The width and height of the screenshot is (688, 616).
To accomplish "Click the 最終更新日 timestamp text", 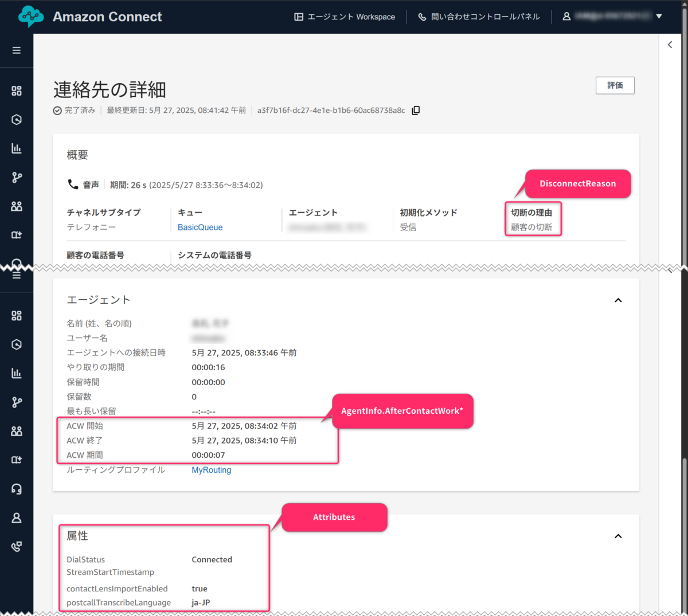I will click(177, 111).
